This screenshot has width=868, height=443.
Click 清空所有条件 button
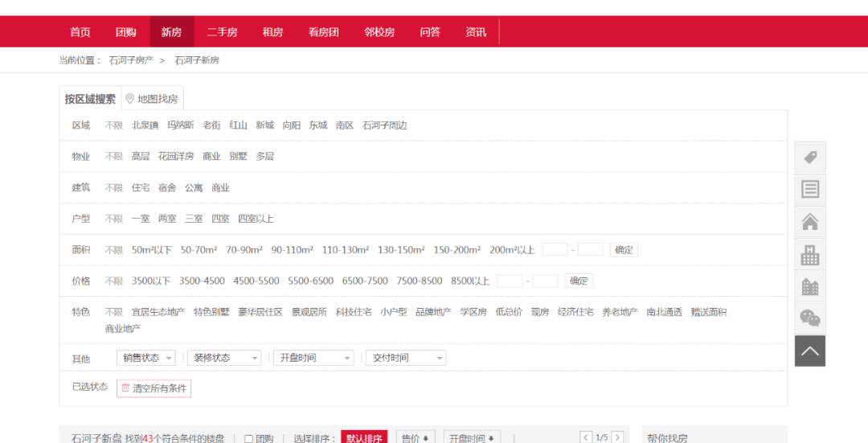coord(154,388)
